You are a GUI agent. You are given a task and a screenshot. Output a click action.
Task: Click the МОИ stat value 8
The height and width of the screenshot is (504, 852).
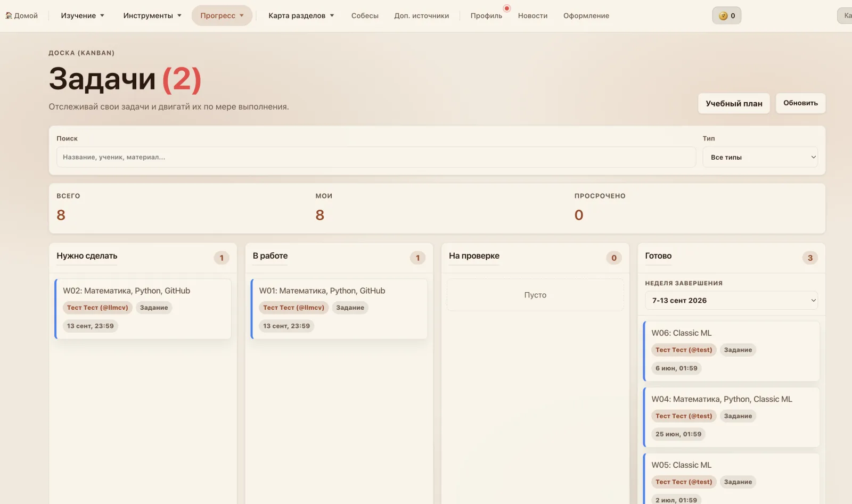click(x=319, y=215)
